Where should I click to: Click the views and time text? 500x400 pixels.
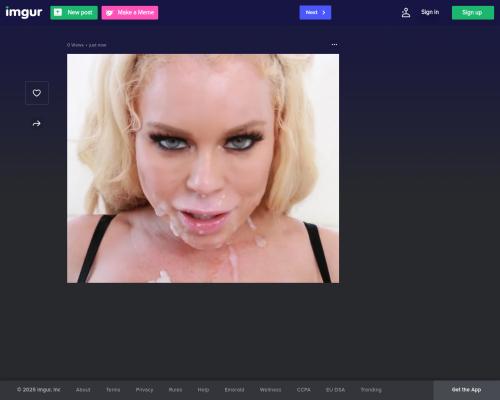point(86,45)
